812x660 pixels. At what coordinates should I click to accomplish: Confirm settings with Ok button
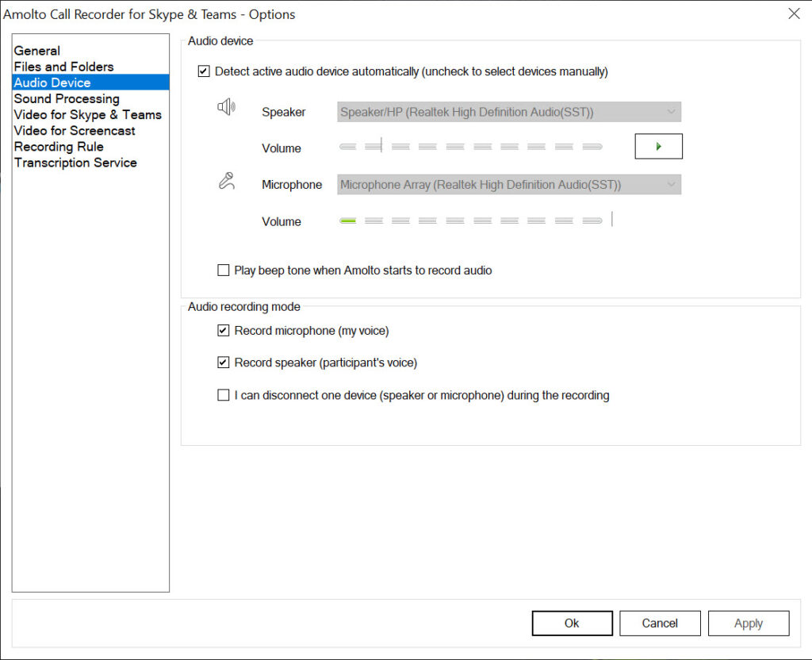point(573,623)
